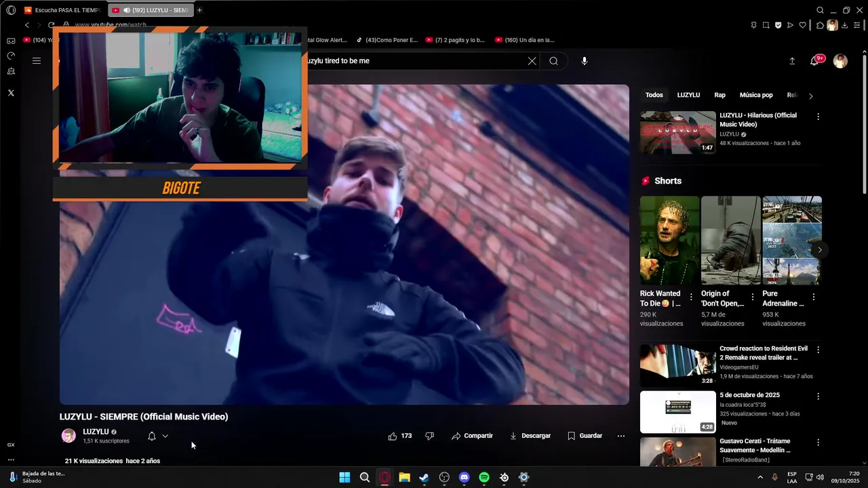This screenshot has height=488, width=868.
Task: Open options for LUZYLU Hilarious video
Action: click(x=818, y=117)
